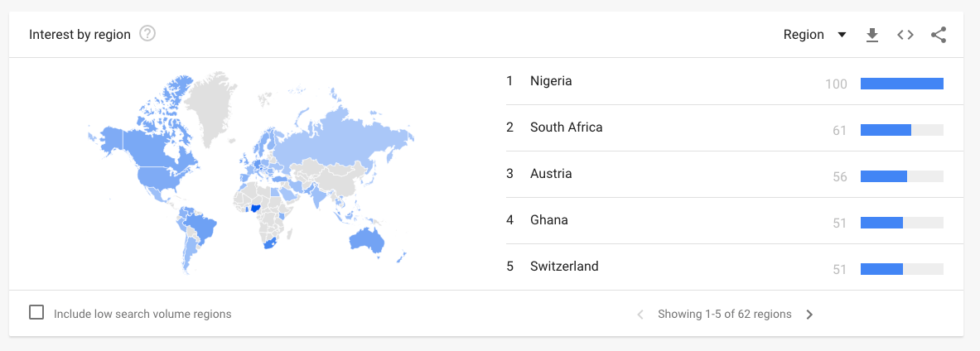Click Nigeria's interest bar showing 100

pyautogui.click(x=901, y=83)
